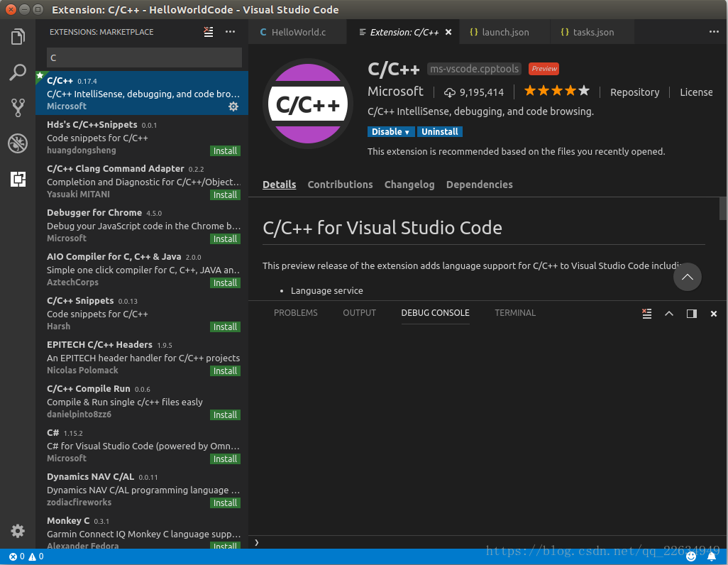Open Extensions sidebar more actions menu
This screenshot has width=728, height=565.
coord(231,32)
